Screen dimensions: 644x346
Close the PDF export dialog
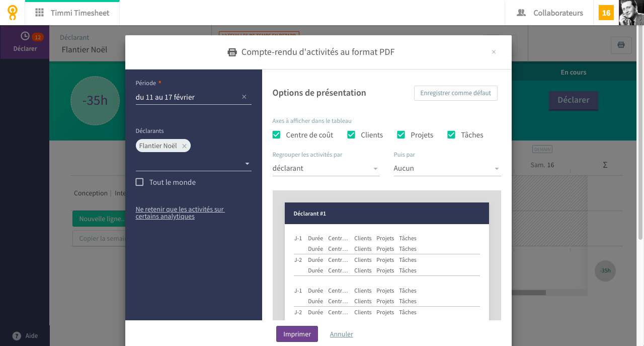tap(494, 52)
